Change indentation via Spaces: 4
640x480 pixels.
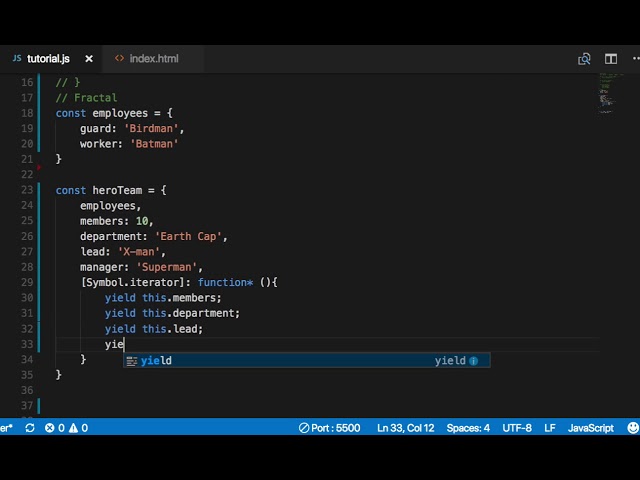tap(468, 428)
